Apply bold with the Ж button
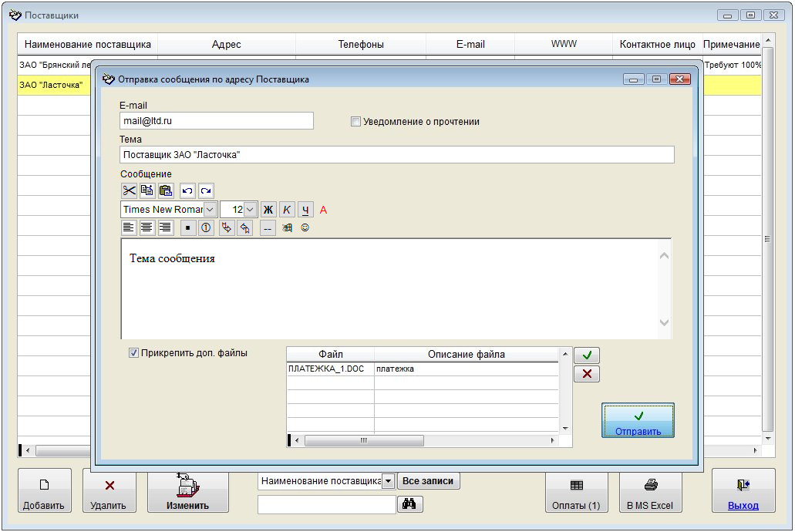Viewport: 795px width, 532px height. click(x=268, y=210)
